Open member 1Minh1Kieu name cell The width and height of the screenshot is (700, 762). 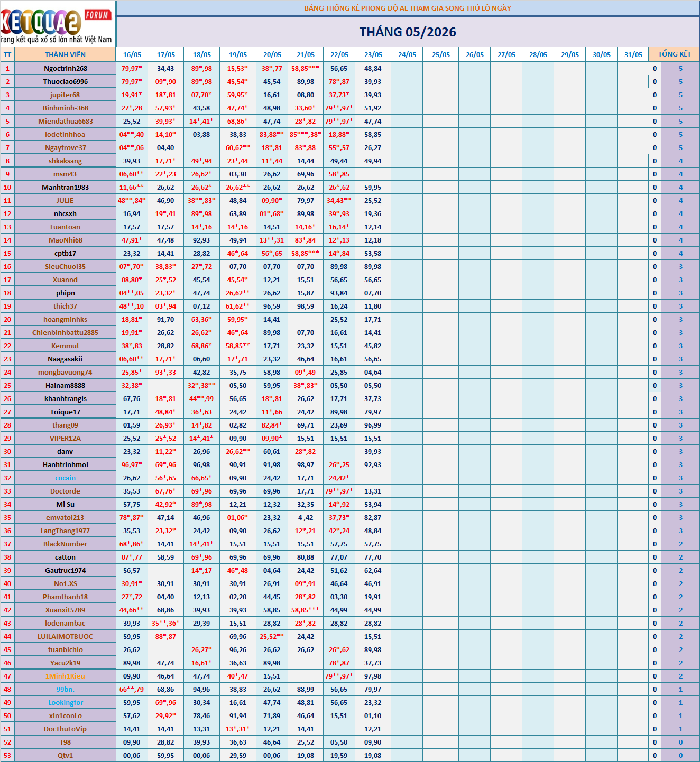[65, 676]
